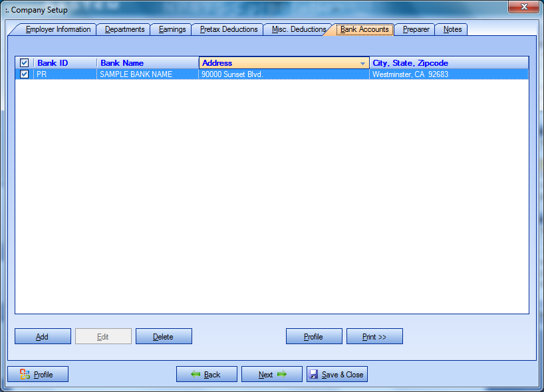This screenshot has height=392, width=544.
Task: Switch to the Notes tab
Action: click(452, 29)
